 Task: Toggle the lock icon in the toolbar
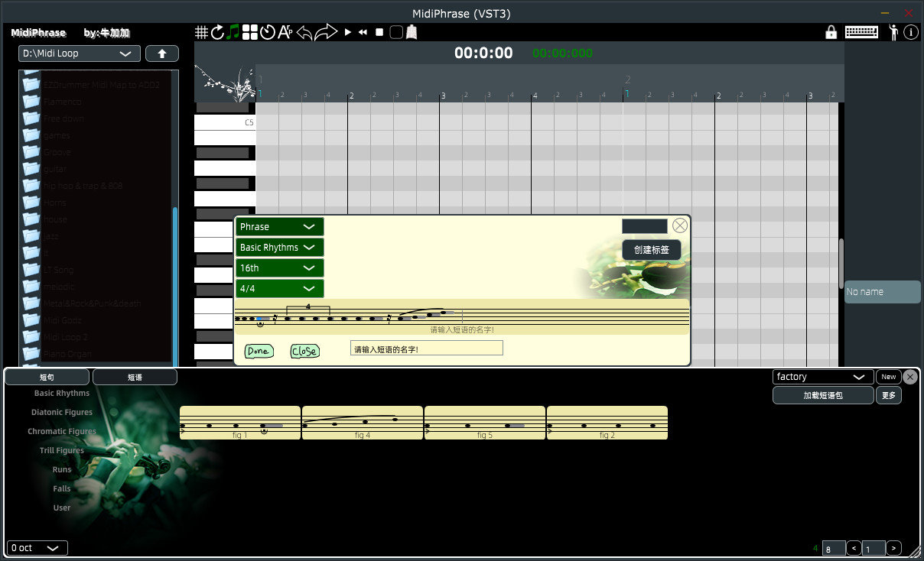831,32
